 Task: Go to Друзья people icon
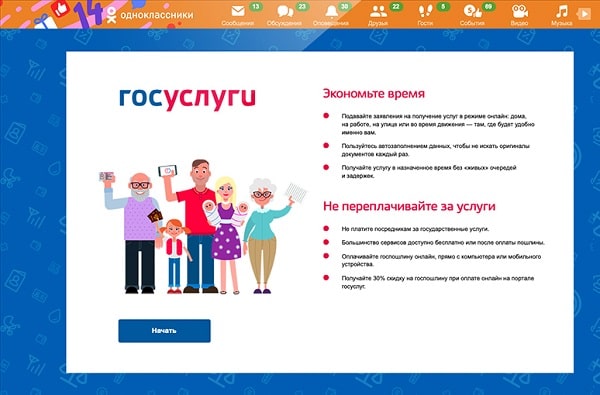(x=378, y=12)
